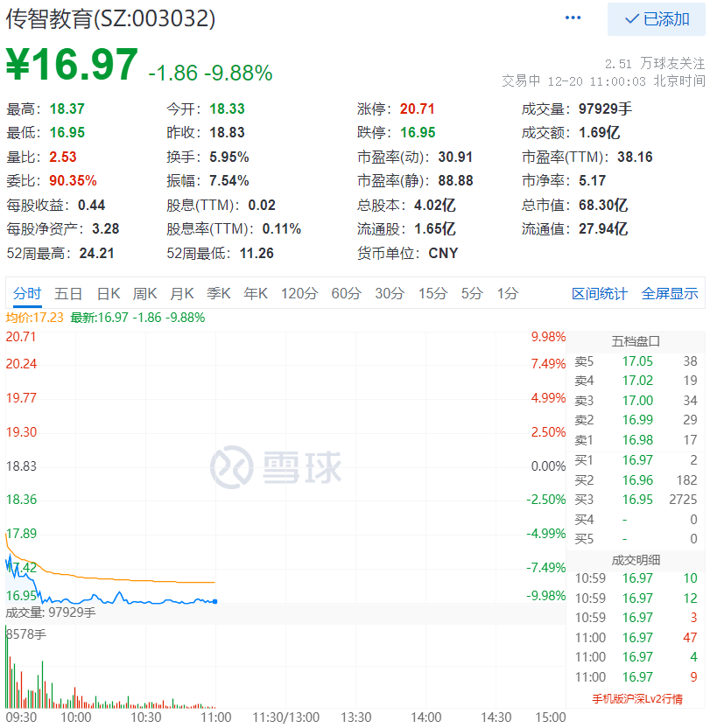The height and width of the screenshot is (728, 724).
Task: Choose the 30分 interval tab
Action: tap(390, 294)
